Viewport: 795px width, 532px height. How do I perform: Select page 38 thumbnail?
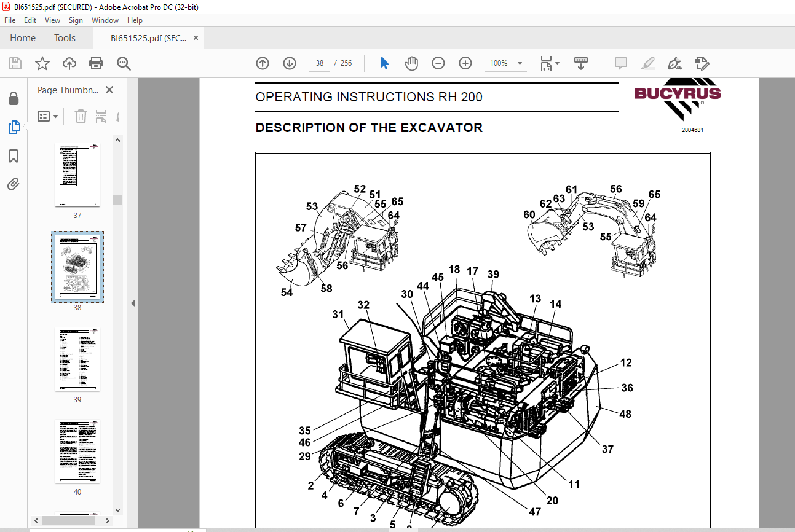click(x=77, y=267)
